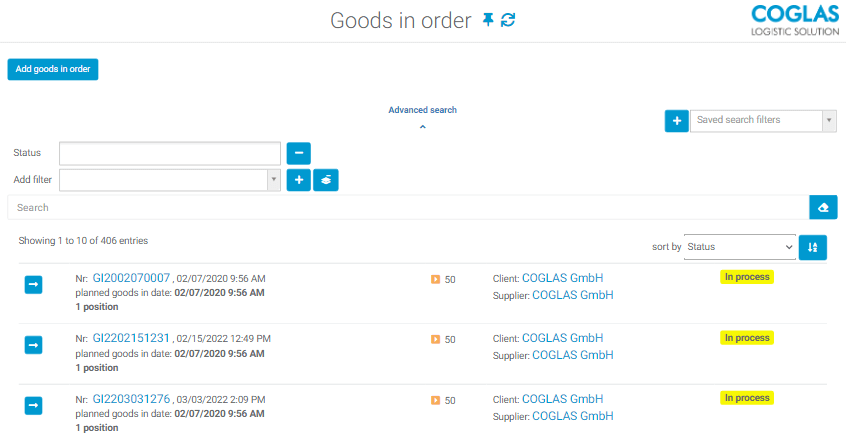
Task: Open order GI2002070007 with its arrow button
Action: pyautogui.click(x=33, y=285)
